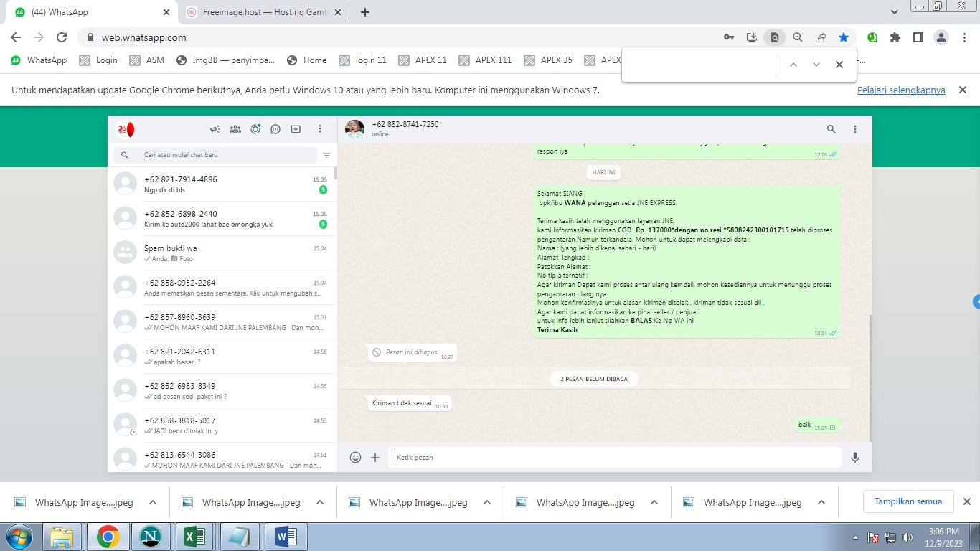Open the Chrome profile avatar
The height and width of the screenshot is (551, 980).
click(941, 37)
